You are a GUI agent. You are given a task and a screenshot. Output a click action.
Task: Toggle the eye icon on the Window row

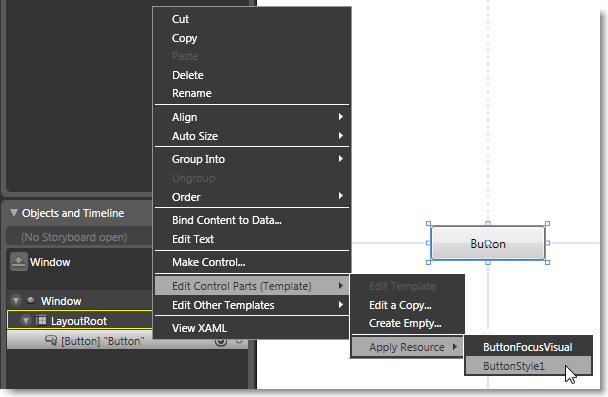tap(30, 300)
